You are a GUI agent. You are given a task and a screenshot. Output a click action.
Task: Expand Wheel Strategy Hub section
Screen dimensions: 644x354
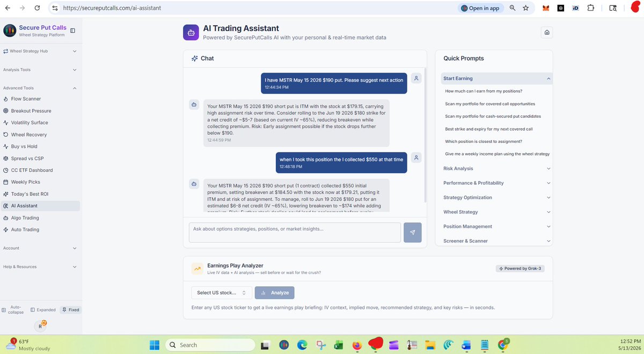tap(40, 51)
